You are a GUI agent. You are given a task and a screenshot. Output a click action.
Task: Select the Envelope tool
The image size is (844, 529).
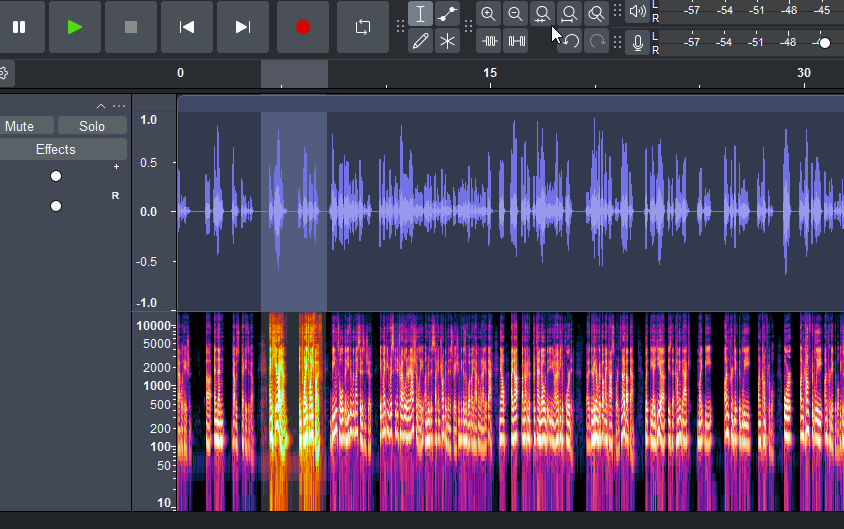(x=447, y=14)
